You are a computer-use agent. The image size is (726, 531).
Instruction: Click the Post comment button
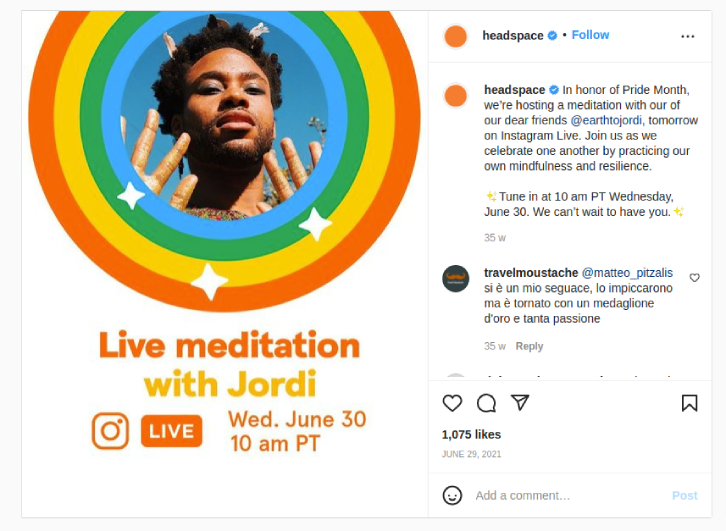click(x=684, y=495)
